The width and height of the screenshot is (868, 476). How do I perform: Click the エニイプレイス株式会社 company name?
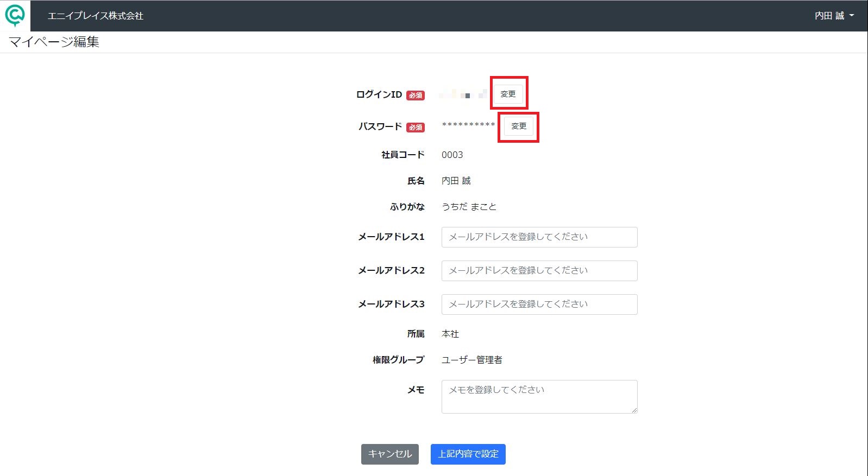[96, 16]
